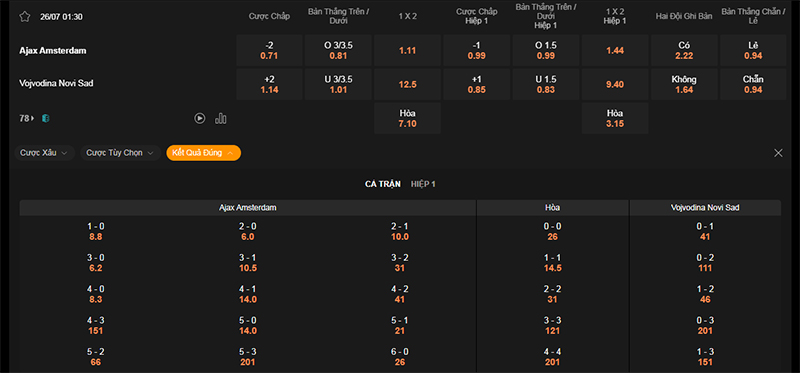Close the correct score panel

pos(778,153)
